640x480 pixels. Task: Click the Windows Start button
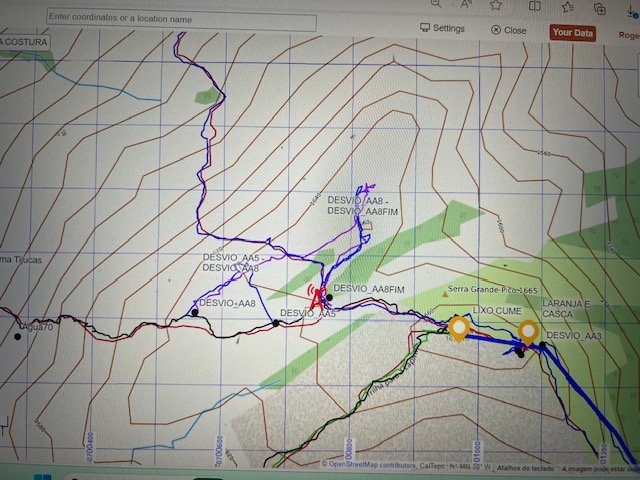click(41, 477)
